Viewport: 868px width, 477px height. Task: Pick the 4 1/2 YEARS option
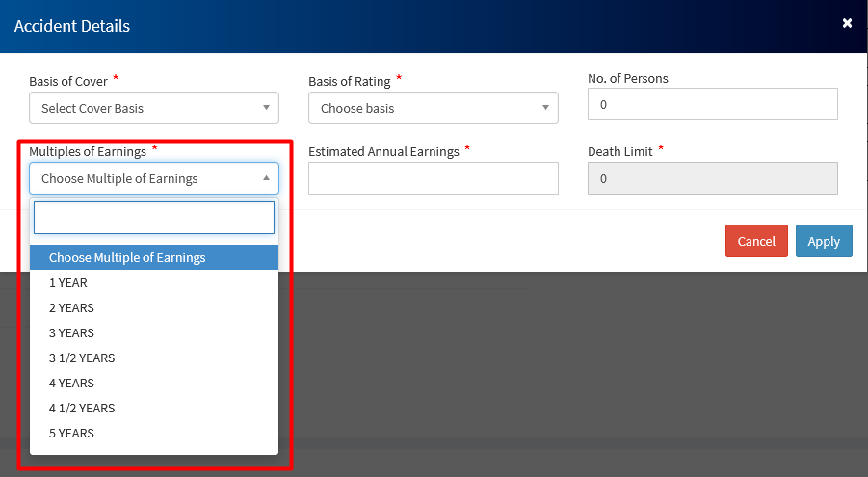[x=82, y=409]
